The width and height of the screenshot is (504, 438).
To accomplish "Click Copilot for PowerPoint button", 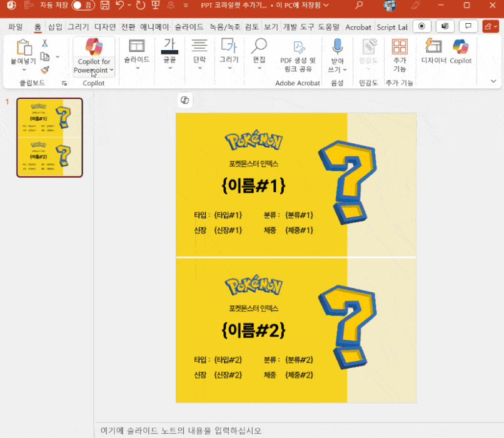I will [x=94, y=56].
